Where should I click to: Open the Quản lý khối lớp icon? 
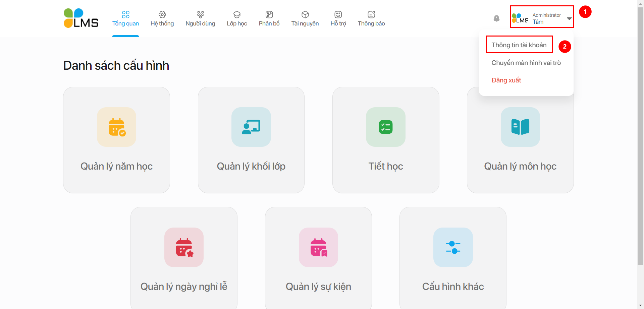click(x=251, y=127)
